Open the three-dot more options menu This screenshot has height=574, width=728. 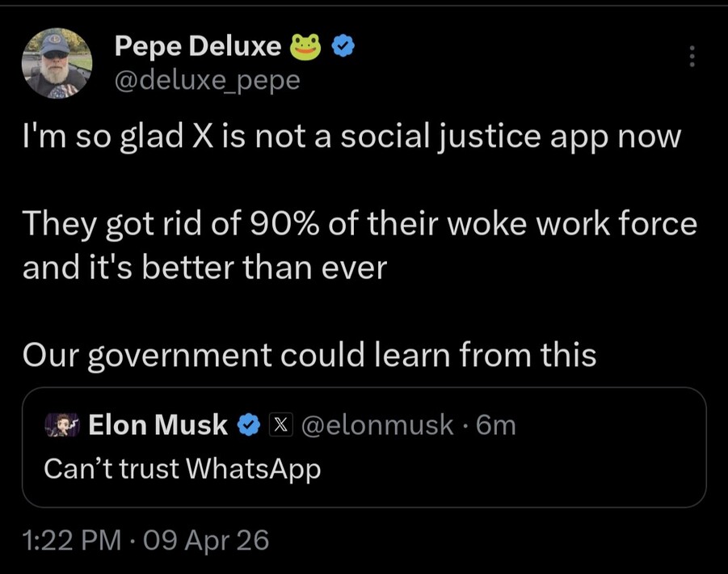(x=691, y=57)
